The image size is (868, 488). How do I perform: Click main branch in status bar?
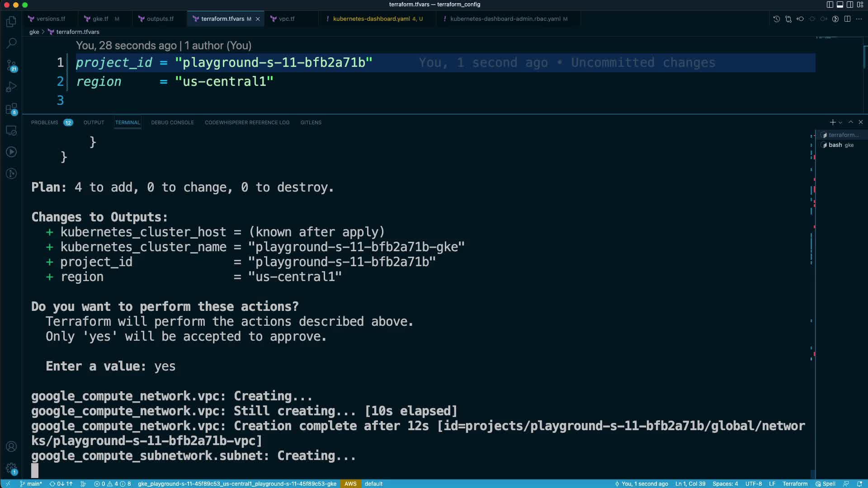[x=31, y=483]
